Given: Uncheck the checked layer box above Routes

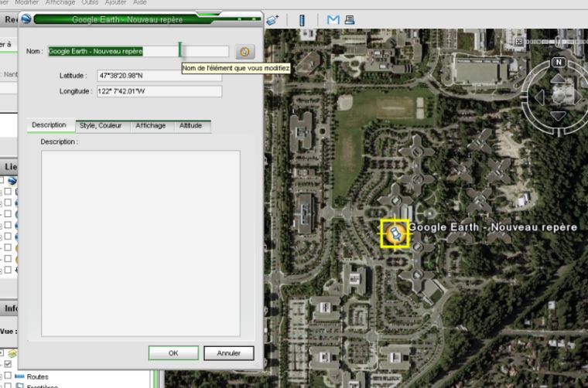Looking at the screenshot, I should coord(8,364).
